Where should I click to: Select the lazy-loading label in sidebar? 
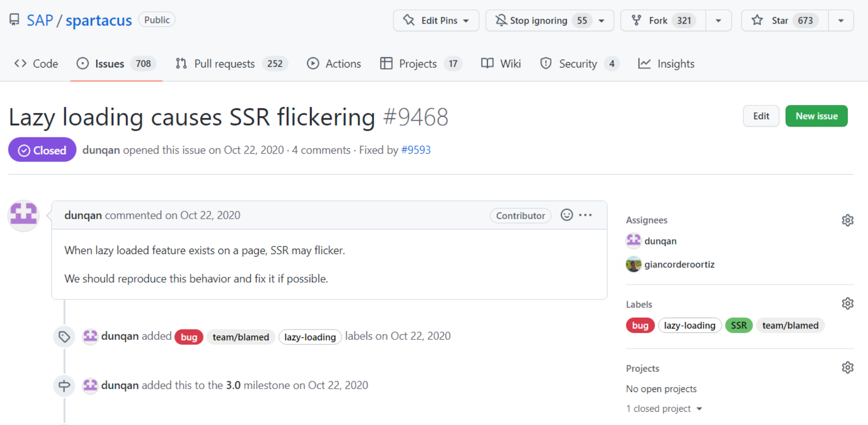pyautogui.click(x=690, y=326)
